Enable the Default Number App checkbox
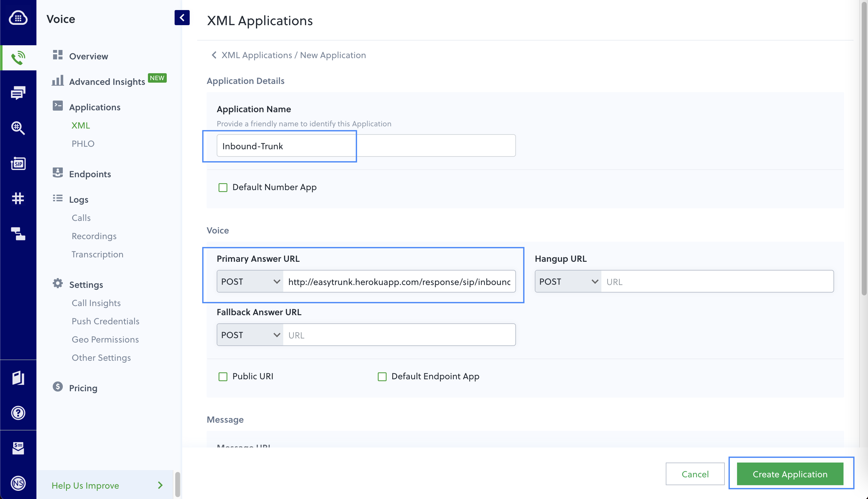This screenshot has width=868, height=499. pos(223,188)
